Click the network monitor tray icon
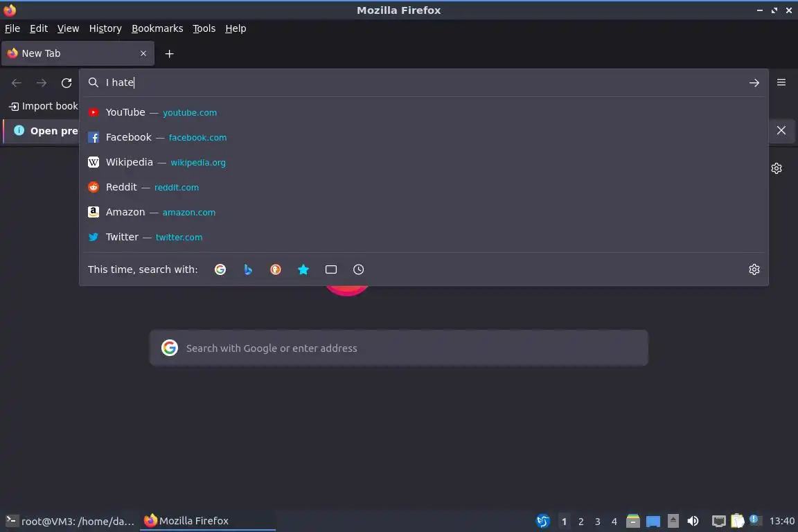Screen dimensions: 798x532 point(718,521)
